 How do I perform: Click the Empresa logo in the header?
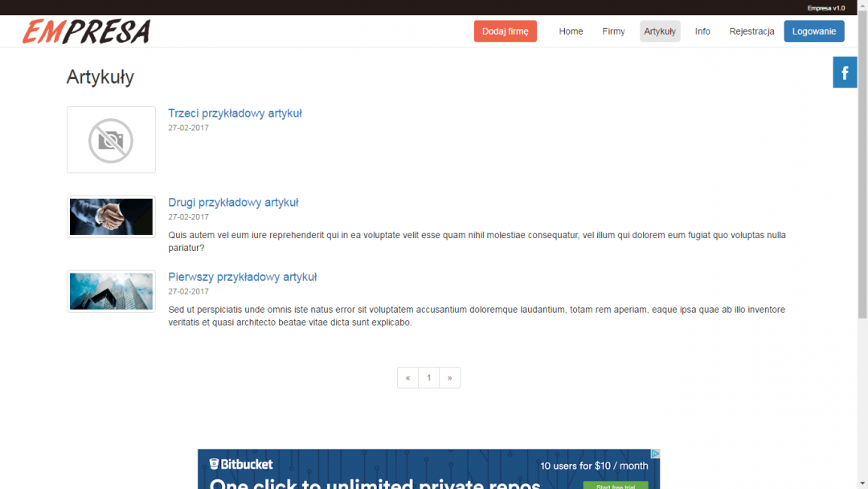pos(87,31)
